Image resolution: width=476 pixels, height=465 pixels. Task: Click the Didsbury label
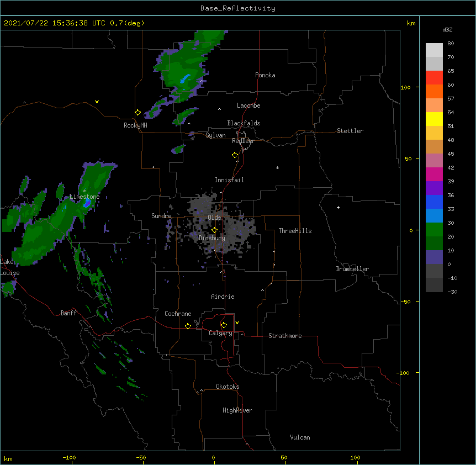(212, 238)
